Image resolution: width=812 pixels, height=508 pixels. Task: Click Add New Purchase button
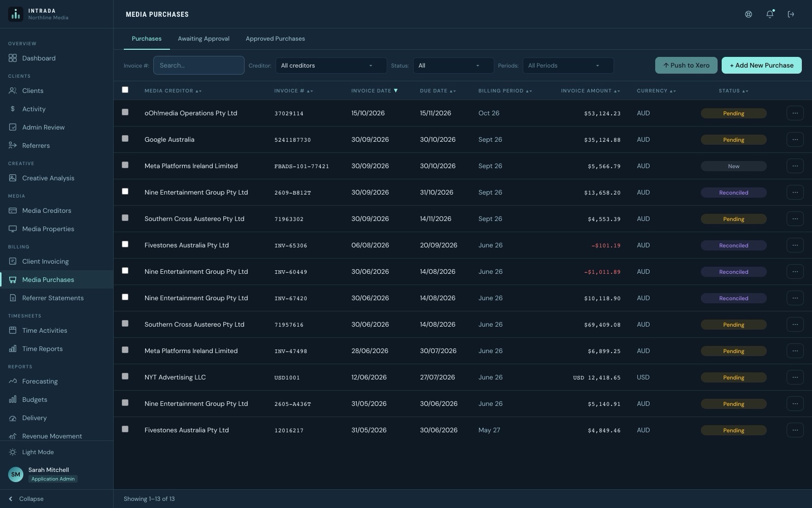coord(761,65)
